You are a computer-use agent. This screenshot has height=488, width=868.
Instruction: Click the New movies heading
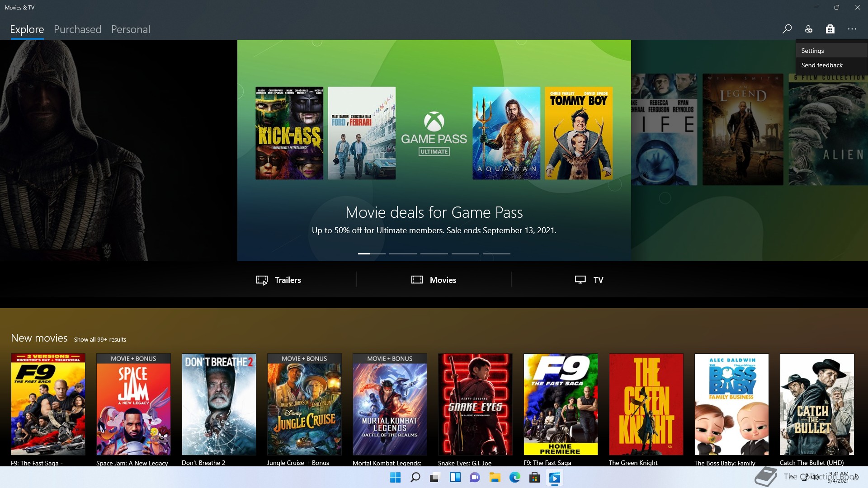pos(39,338)
